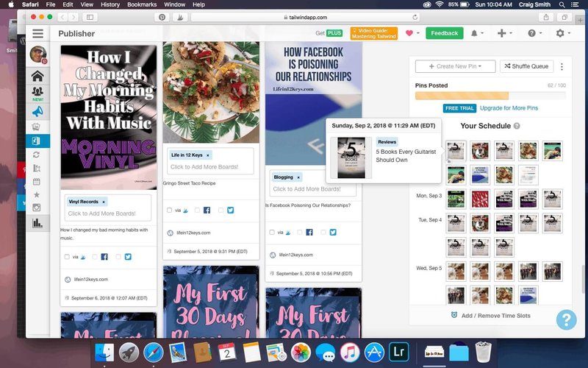Toggle Safari sidebar view button
Image resolution: width=588 pixels, height=368 pixels.
click(x=90, y=17)
